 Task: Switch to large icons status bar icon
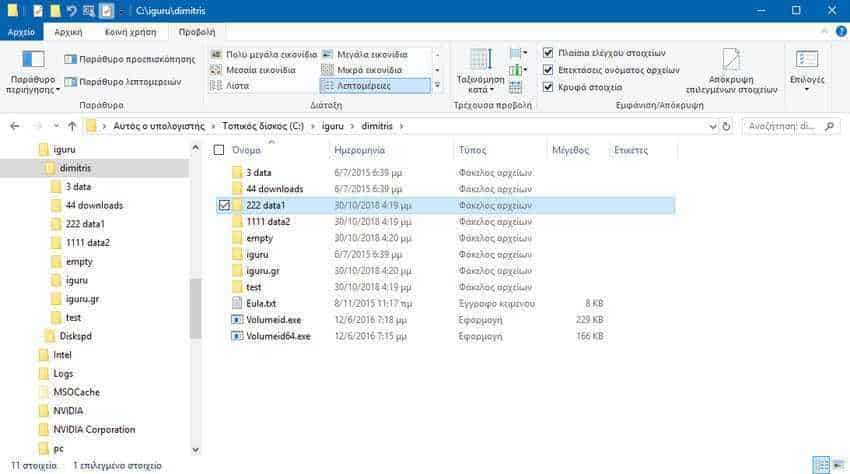click(x=839, y=465)
